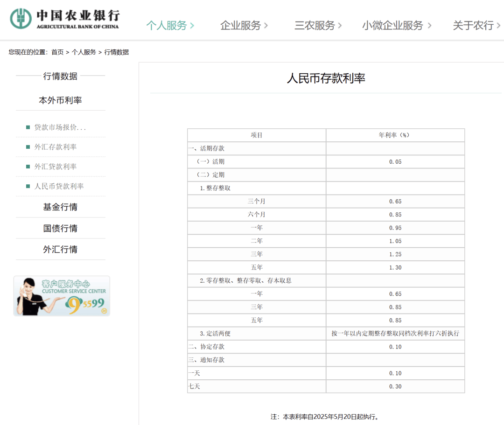This screenshot has width=504, height=425.
Task: Click the 行情数据 sidebar heading
Action: (x=60, y=77)
